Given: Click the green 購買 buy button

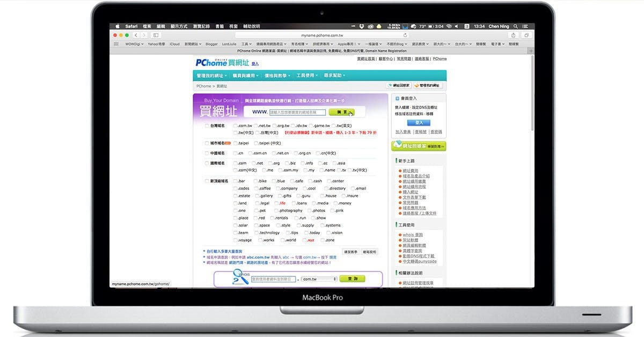Looking at the screenshot, I should pos(343,113).
